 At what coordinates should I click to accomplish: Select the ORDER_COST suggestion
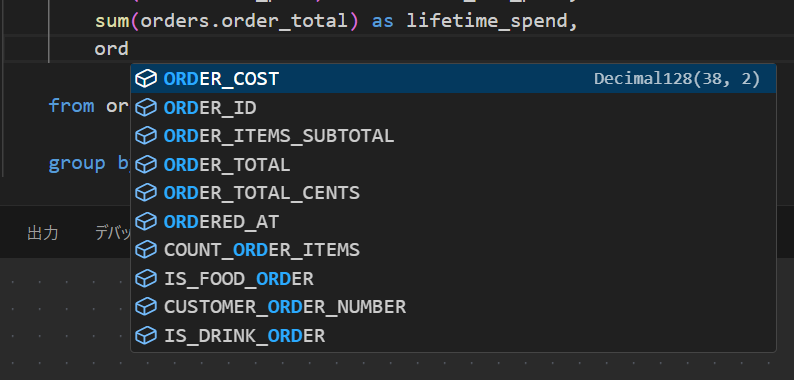453,79
